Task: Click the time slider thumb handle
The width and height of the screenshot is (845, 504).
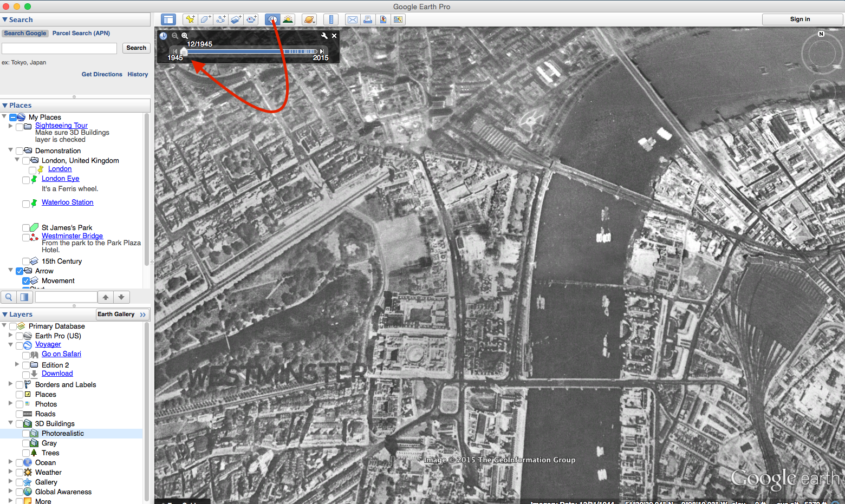Action: tap(184, 51)
